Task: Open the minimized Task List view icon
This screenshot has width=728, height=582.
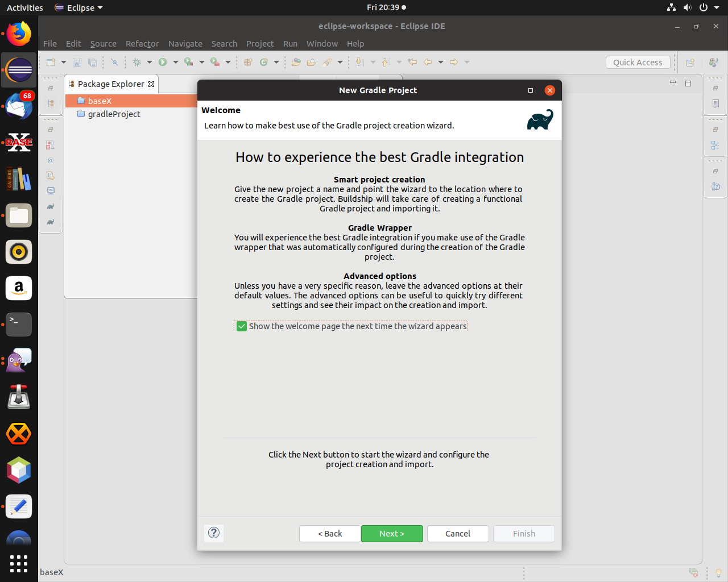Action: [715, 103]
